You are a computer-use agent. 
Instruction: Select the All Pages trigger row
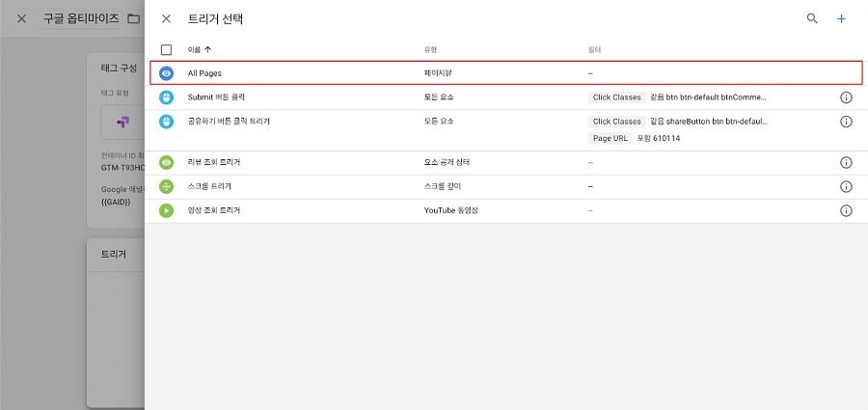tap(506, 73)
